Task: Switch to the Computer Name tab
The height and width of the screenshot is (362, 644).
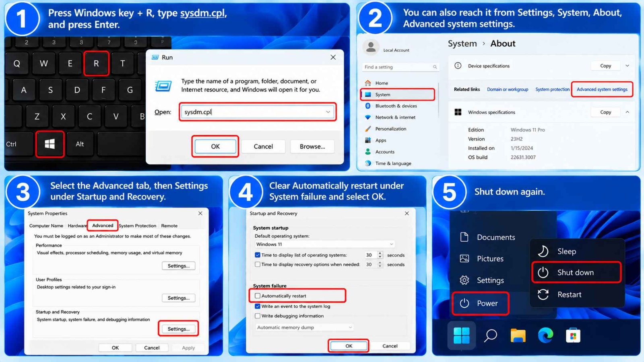Action: click(46, 226)
